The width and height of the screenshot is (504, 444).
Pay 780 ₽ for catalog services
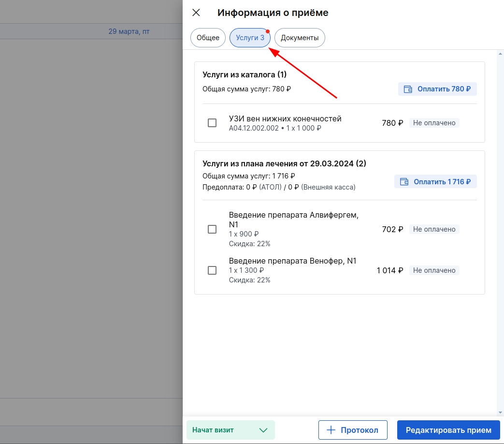pos(437,89)
